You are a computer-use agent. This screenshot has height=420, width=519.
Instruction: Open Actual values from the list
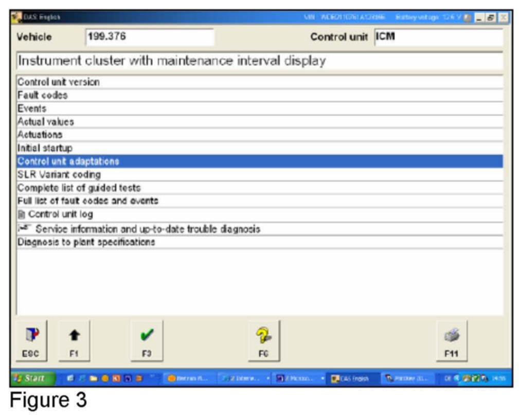coord(46,122)
